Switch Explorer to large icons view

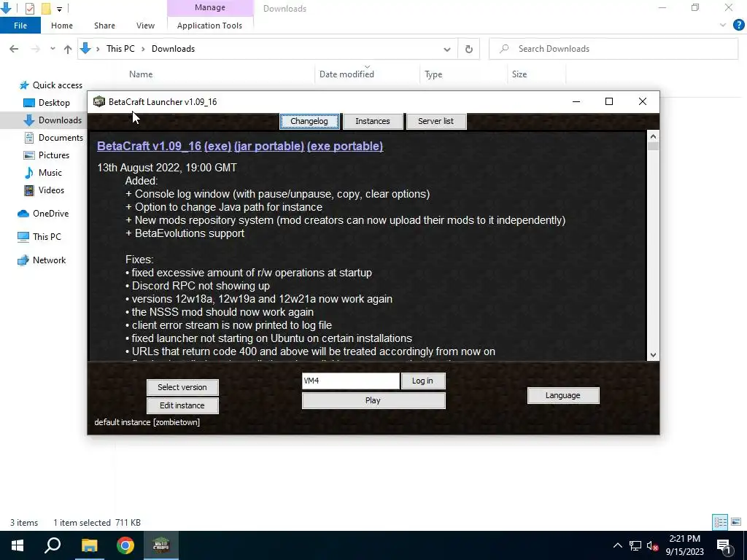[736, 522]
